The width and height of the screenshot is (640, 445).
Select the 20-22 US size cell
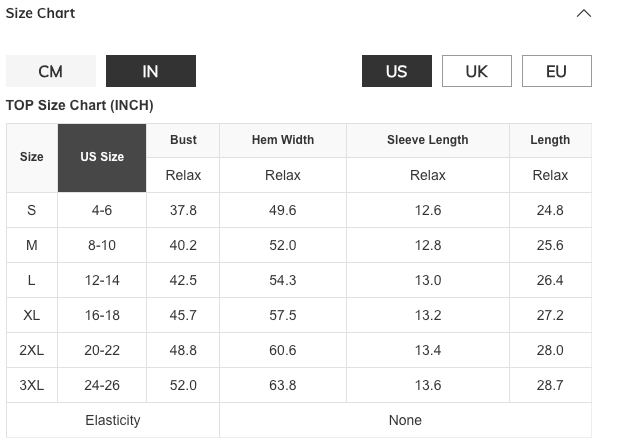[102, 350]
